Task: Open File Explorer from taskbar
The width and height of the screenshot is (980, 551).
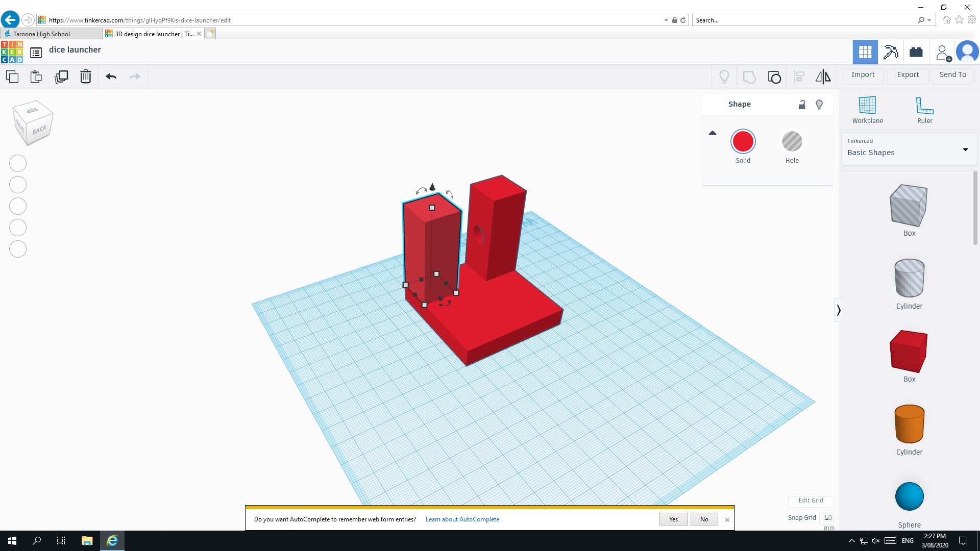Action: point(87,541)
